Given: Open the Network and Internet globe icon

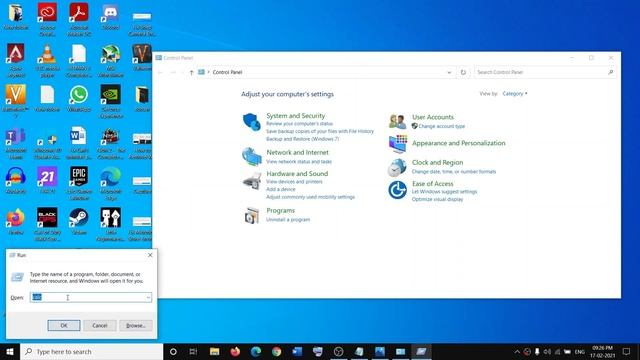Looking at the screenshot, I should 251,156.
